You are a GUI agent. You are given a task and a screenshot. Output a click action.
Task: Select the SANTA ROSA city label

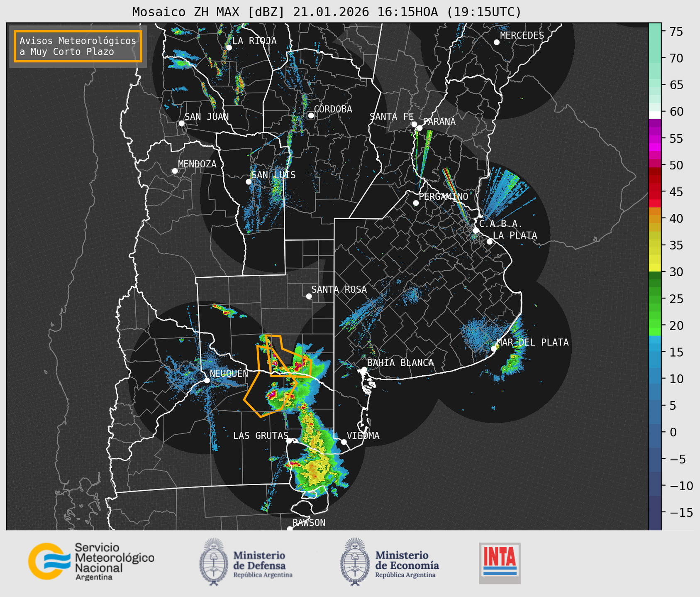(339, 290)
